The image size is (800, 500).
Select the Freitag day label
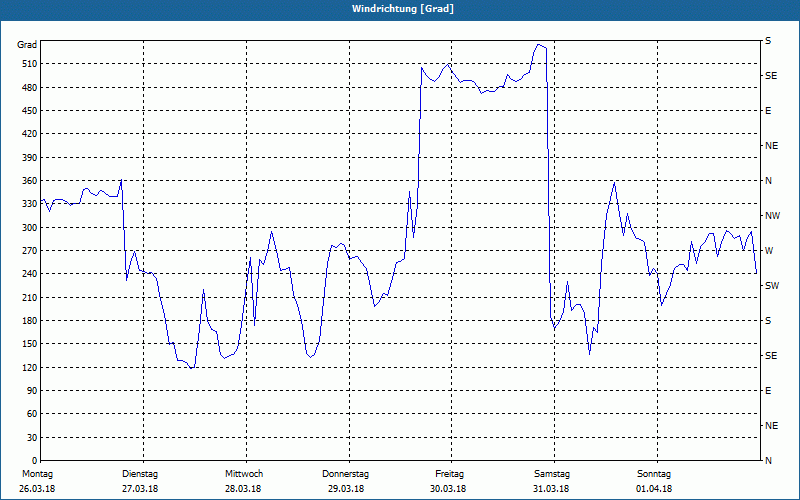point(449,474)
